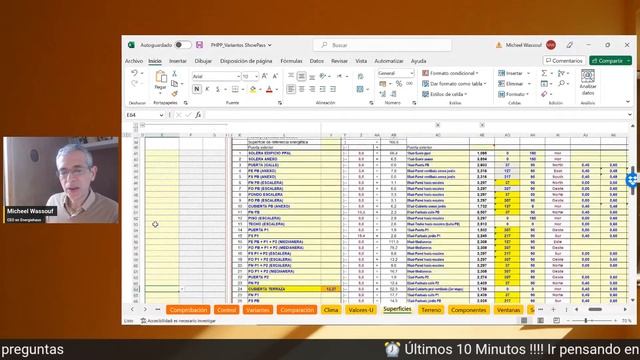This screenshot has width=640, height=360.
Task: Switch to the Comprobación sheet tab
Action: pos(188,310)
